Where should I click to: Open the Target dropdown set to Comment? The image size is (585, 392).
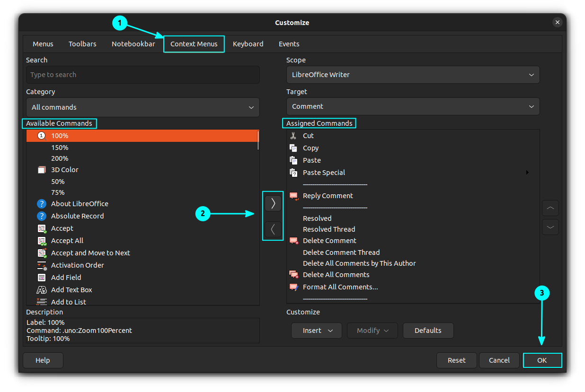pyautogui.click(x=412, y=106)
